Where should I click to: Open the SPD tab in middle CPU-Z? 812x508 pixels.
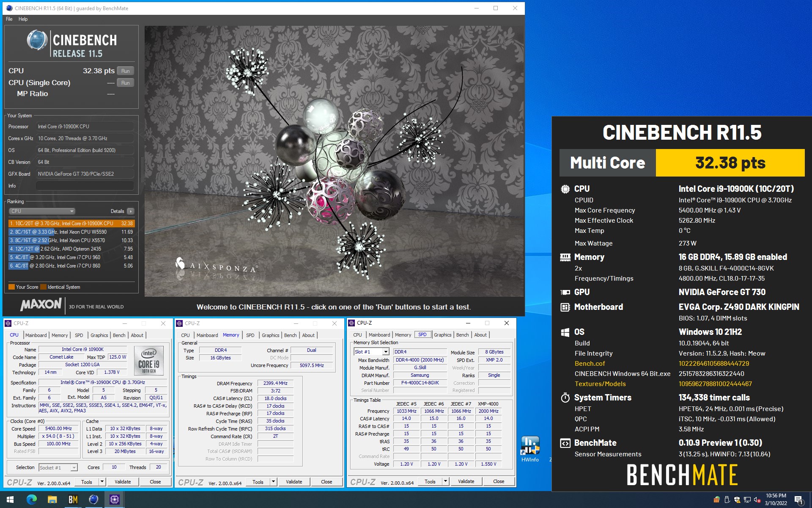pyautogui.click(x=250, y=335)
